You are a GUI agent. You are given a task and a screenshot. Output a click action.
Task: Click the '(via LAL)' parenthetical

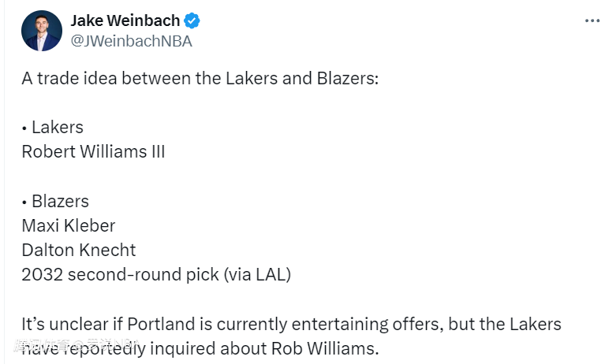click(x=257, y=274)
